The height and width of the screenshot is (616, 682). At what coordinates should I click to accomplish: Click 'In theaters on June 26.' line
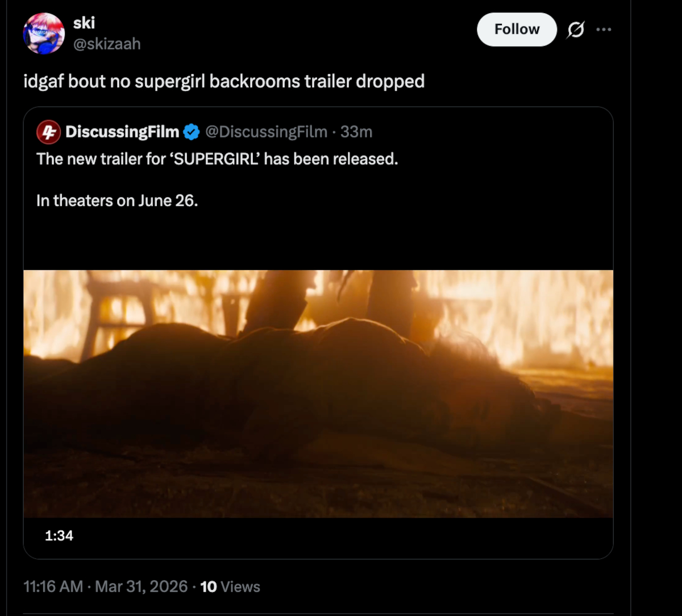(117, 201)
